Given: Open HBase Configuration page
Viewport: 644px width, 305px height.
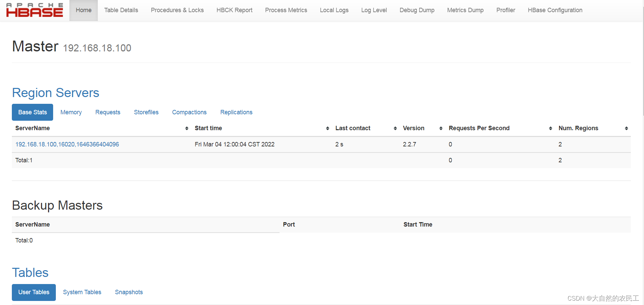Looking at the screenshot, I should [555, 10].
